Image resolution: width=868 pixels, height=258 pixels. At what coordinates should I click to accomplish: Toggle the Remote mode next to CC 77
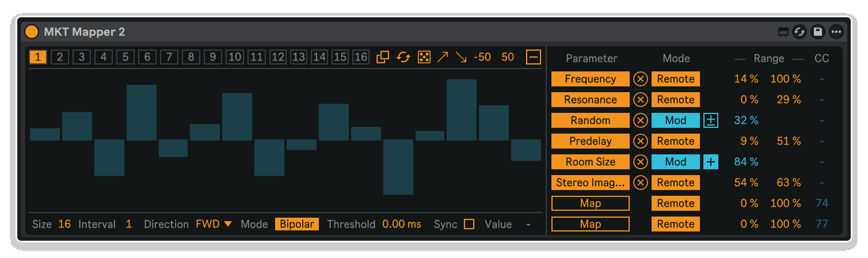click(x=676, y=224)
